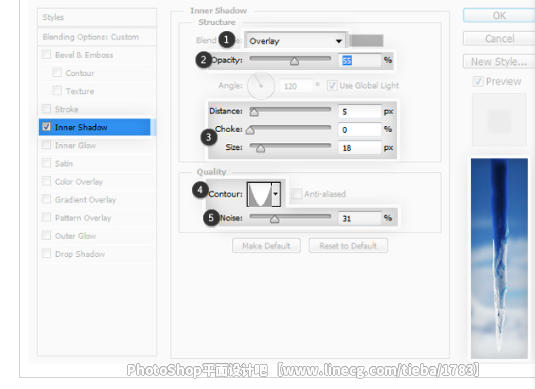Click the Noise slider handle

(x=274, y=219)
